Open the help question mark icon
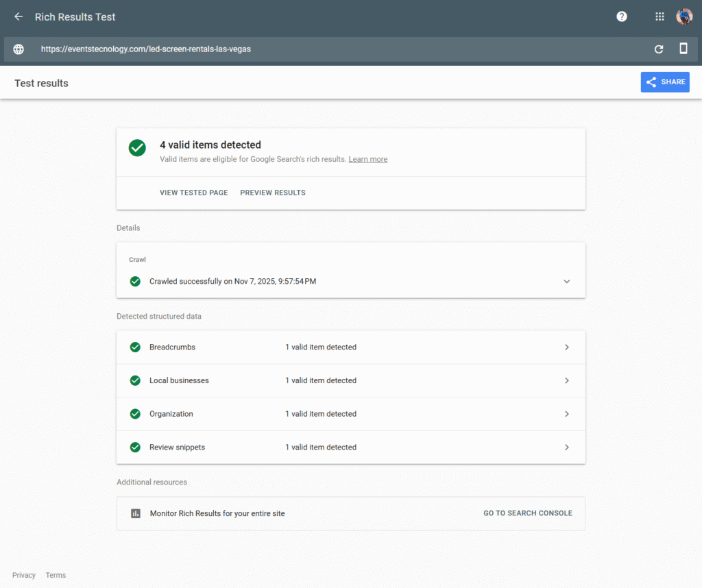This screenshot has height=588, width=702. (x=622, y=16)
